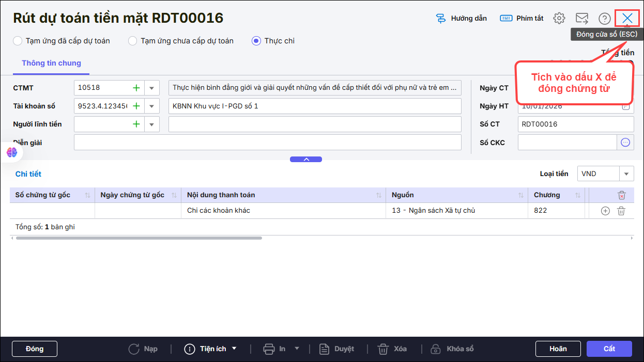Collapse the general info panel chevron
Viewport: 644px width, 362px height.
point(306,160)
